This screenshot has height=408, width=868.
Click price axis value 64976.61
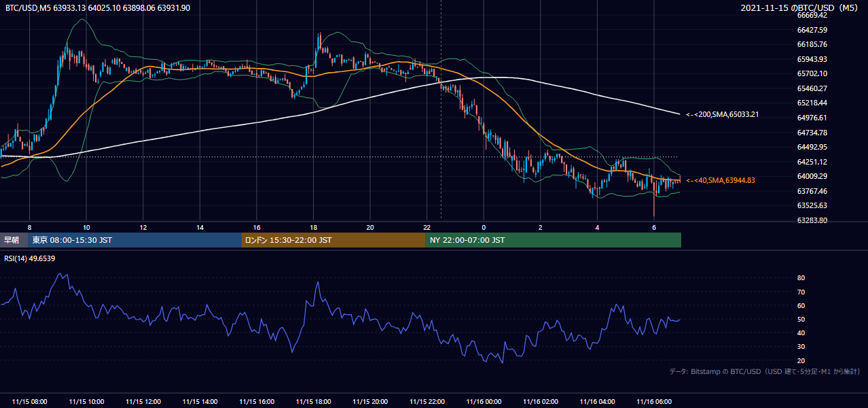click(x=812, y=118)
